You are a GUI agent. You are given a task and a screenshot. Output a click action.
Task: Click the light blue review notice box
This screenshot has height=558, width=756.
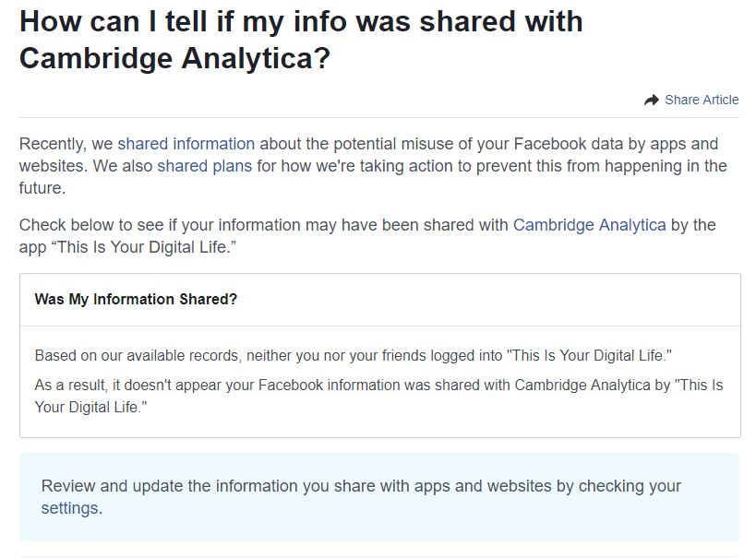click(379, 497)
